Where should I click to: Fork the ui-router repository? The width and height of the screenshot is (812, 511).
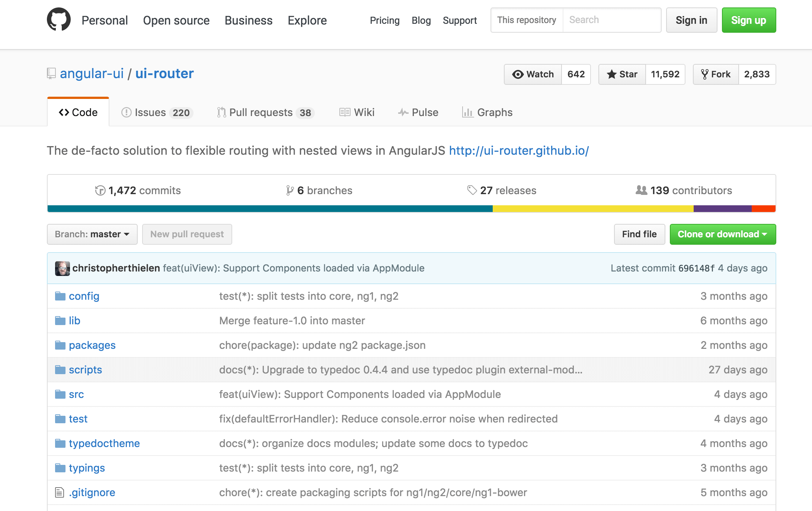point(716,74)
